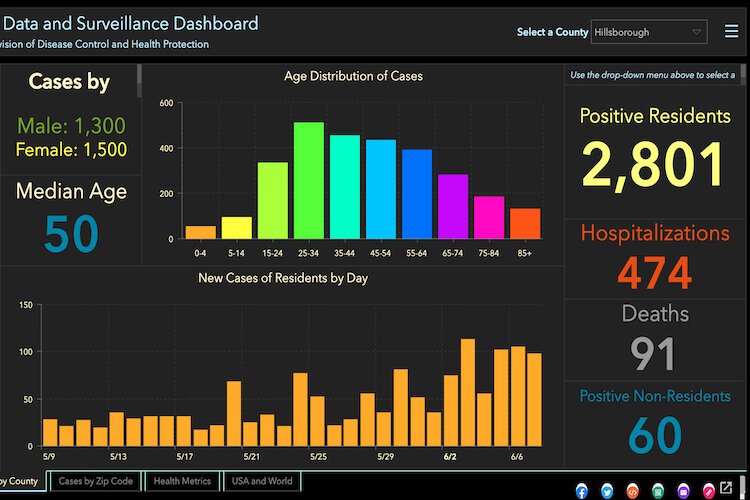Image resolution: width=750 pixels, height=500 pixels.
Task: Open the orange embed code icon
Action: pyautogui.click(x=632, y=491)
